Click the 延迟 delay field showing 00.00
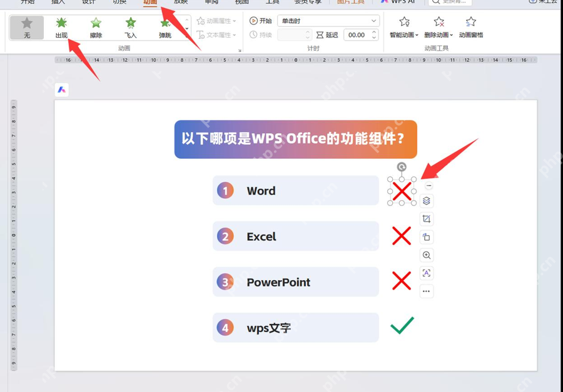 coord(357,35)
